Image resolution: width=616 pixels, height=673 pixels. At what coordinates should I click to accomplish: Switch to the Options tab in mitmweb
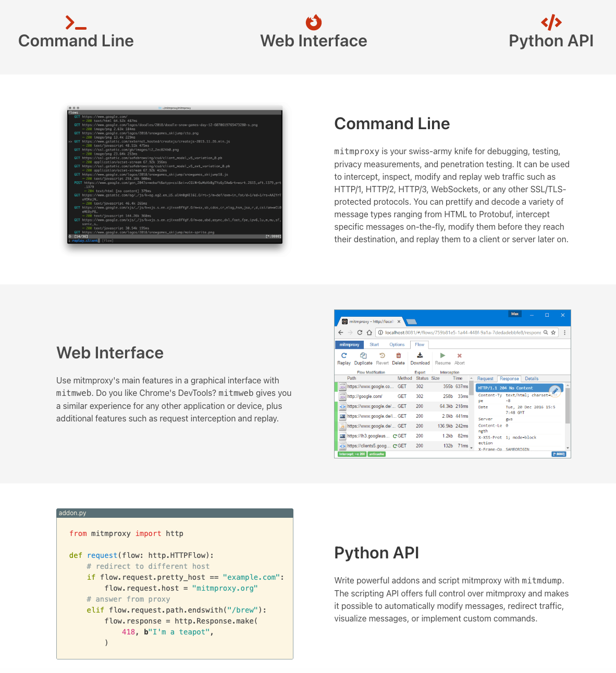pos(397,344)
